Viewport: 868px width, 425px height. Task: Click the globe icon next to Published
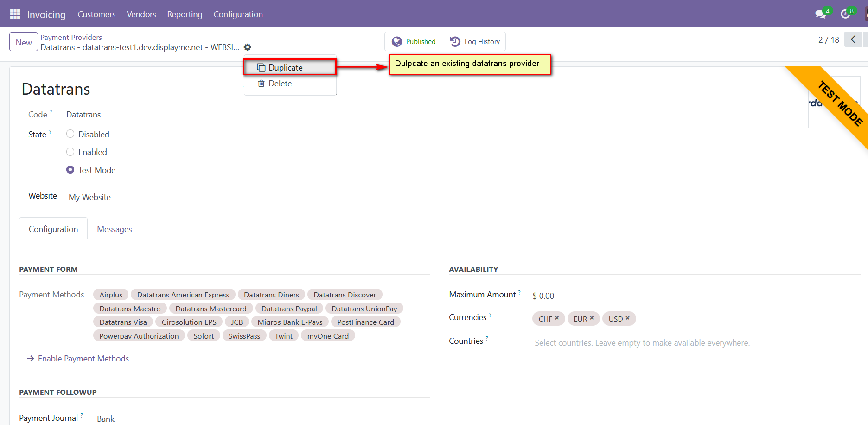397,41
